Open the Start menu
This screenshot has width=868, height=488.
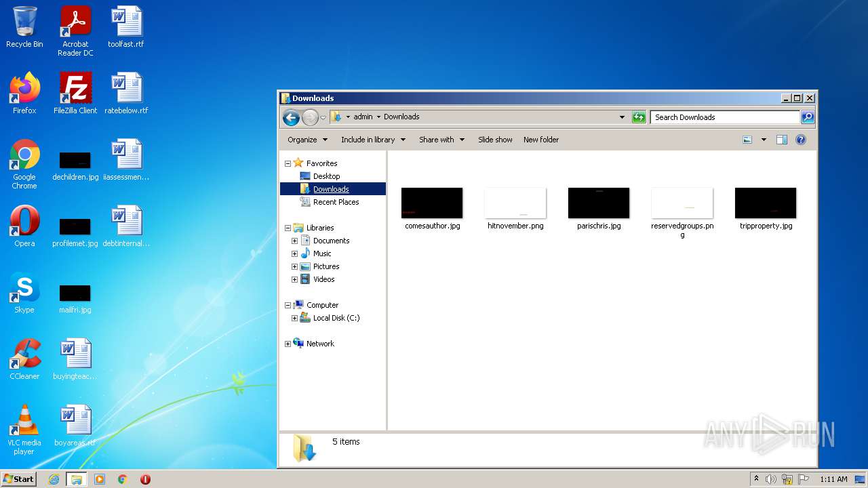(x=19, y=479)
